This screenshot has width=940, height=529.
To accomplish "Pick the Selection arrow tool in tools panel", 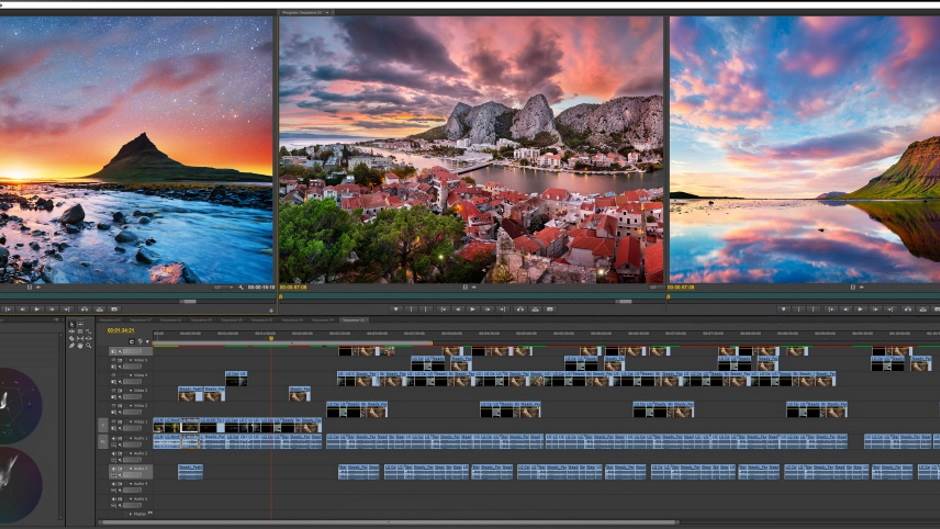I will point(72,324).
